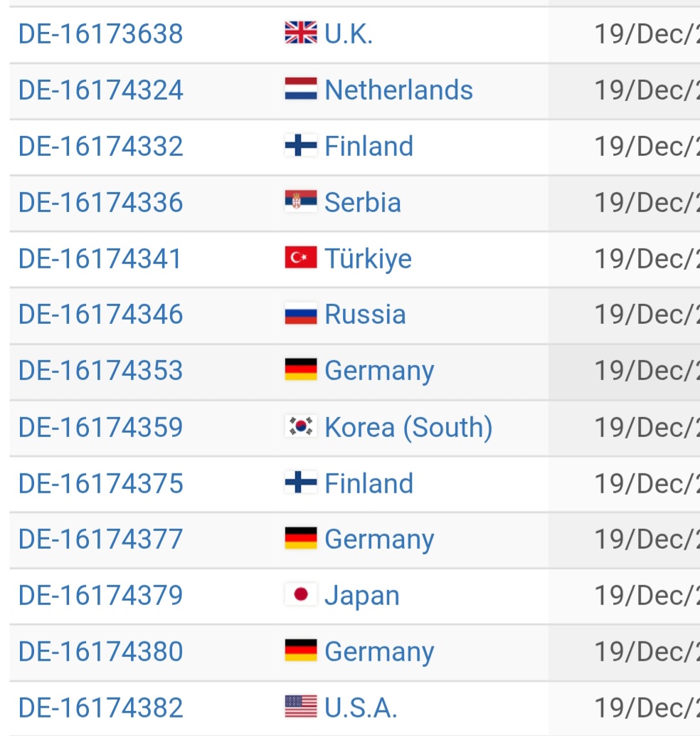Click the Netherlands flag icon

(x=300, y=90)
